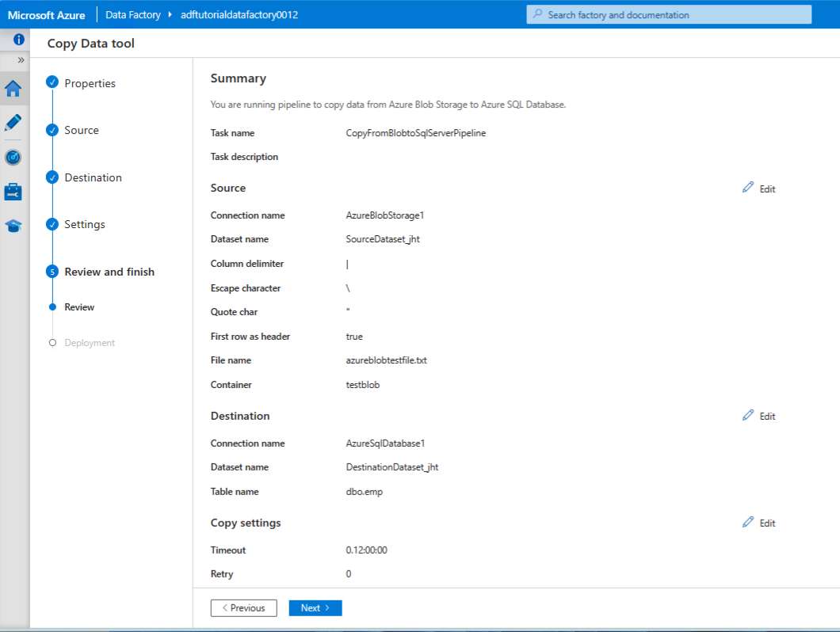The image size is (840, 632).
Task: Click the Copy Data tool title
Action: click(90, 44)
